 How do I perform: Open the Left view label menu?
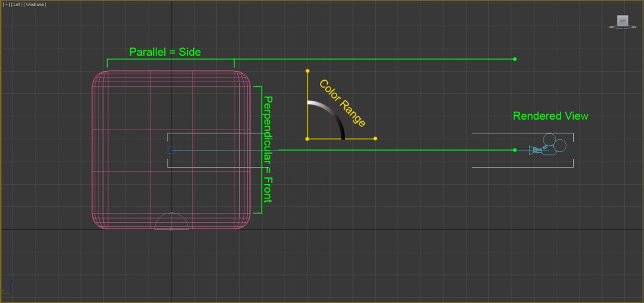pos(16,4)
